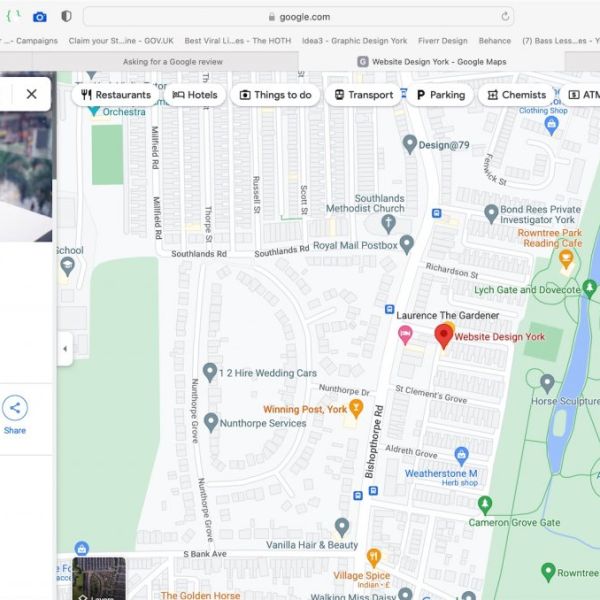Click the S Bank Ave label
600x600 pixels.
(x=205, y=554)
